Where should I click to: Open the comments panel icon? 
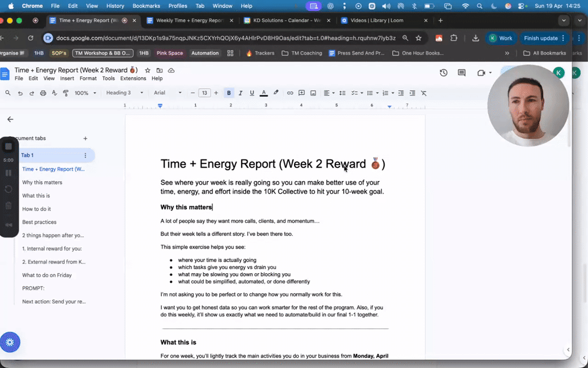point(462,73)
